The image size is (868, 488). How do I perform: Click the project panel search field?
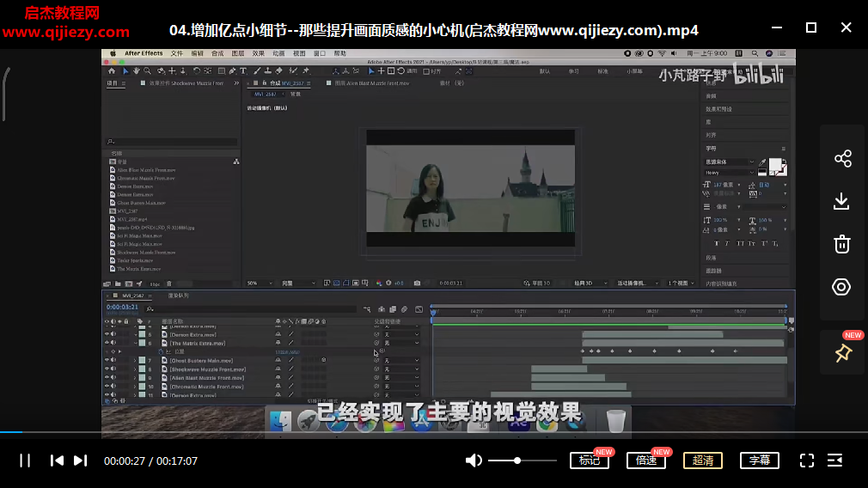coord(172,142)
